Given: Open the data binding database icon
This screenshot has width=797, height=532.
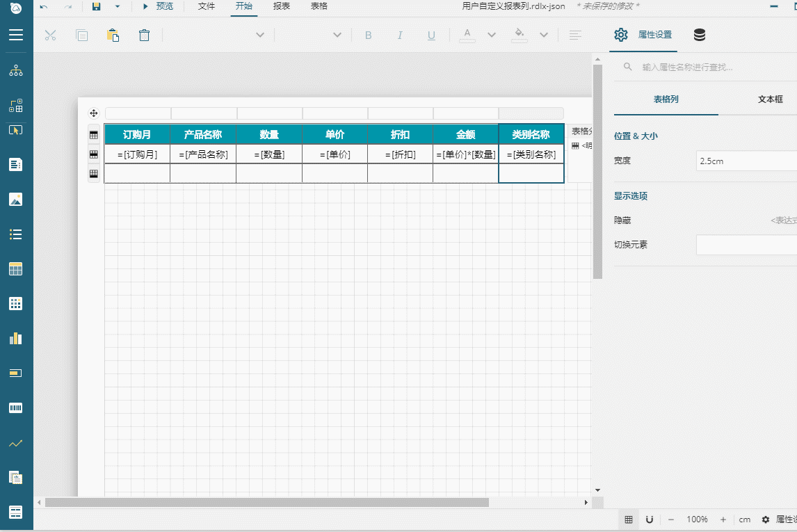Looking at the screenshot, I should tap(700, 35).
